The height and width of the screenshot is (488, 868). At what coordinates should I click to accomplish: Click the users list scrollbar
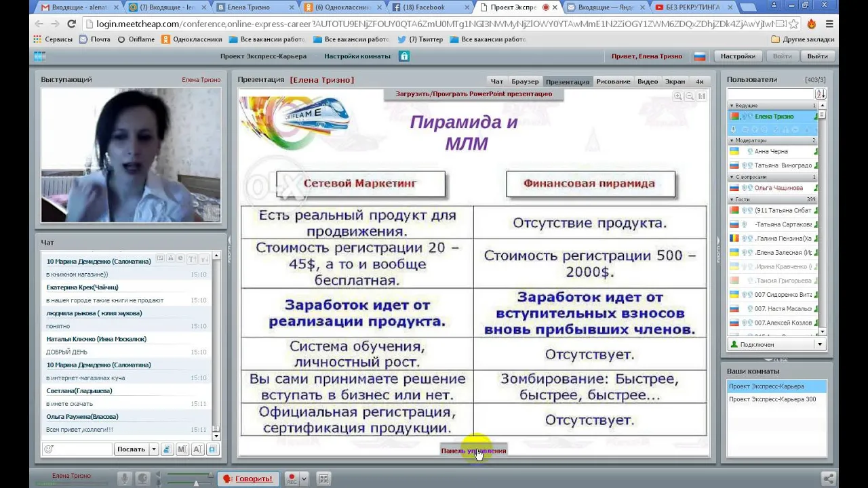[822, 218]
